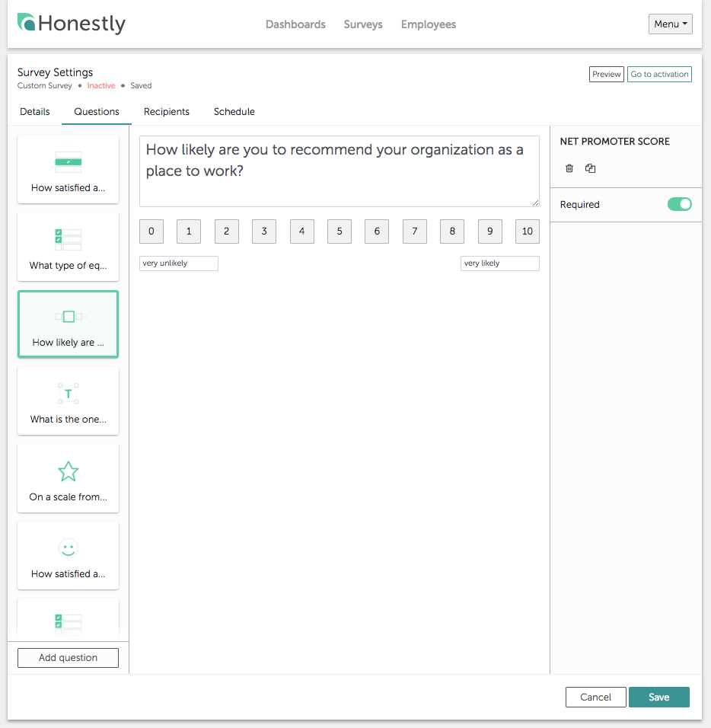The width and height of the screenshot is (711, 728).
Task: Open the first question "How satisfied a..."
Action: coord(68,169)
